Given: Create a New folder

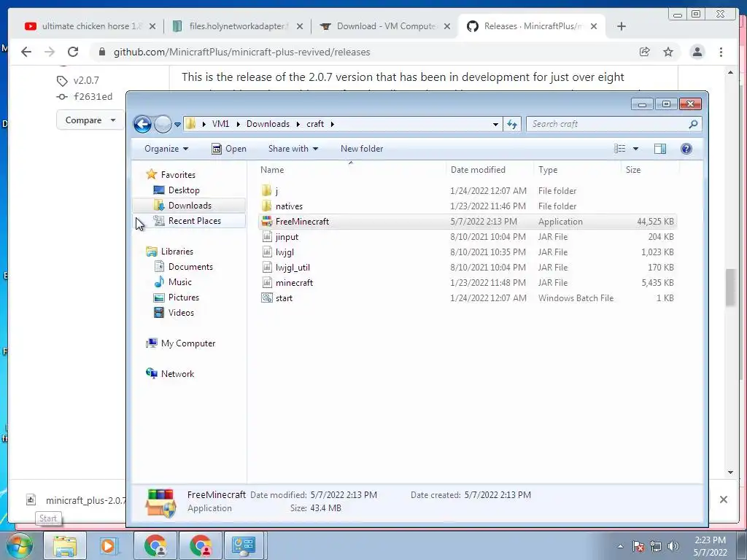Looking at the screenshot, I should (x=362, y=149).
